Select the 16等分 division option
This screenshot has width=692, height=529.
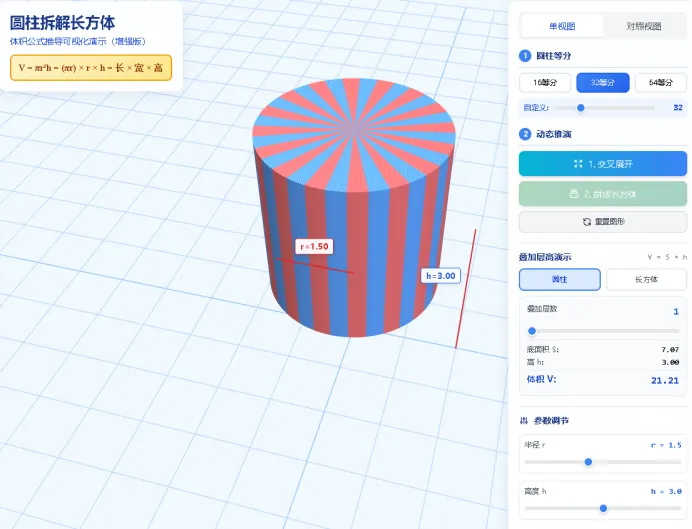[x=545, y=83]
